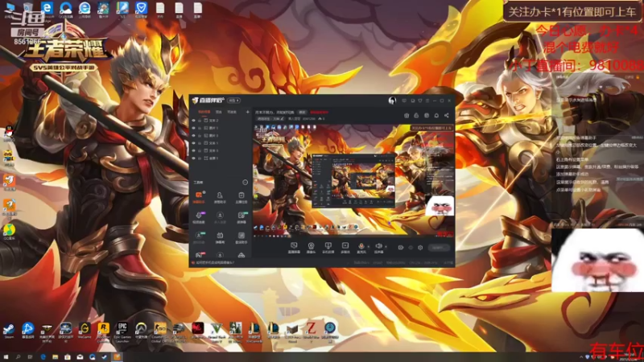Open the gear settings icon near start button
Screen dimensions: 644x362
pyautogui.click(x=420, y=248)
